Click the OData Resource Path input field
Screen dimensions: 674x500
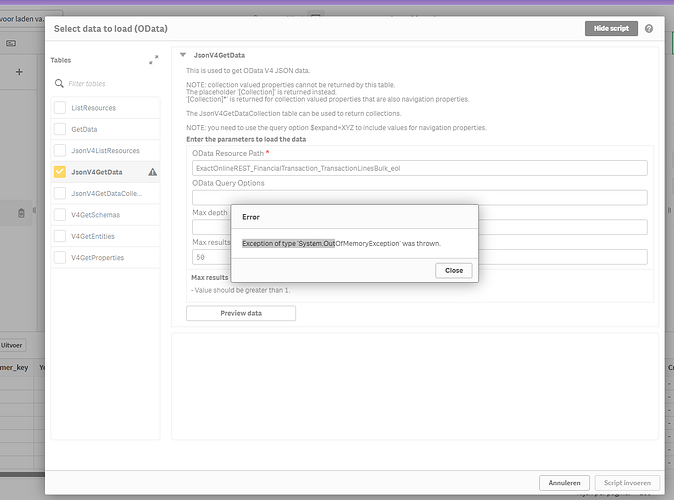pos(419,168)
